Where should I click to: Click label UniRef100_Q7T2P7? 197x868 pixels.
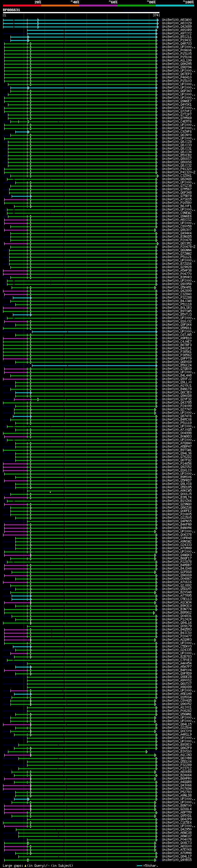coord(177,115)
